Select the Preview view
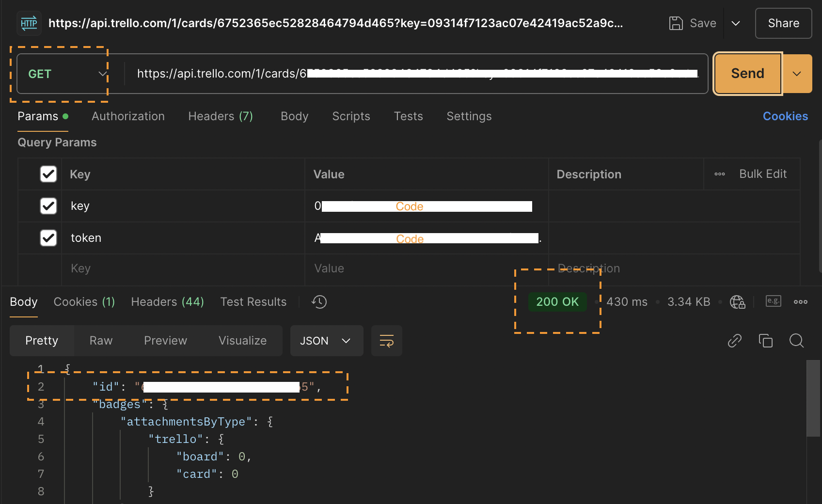The height and width of the screenshot is (504, 822). point(165,341)
